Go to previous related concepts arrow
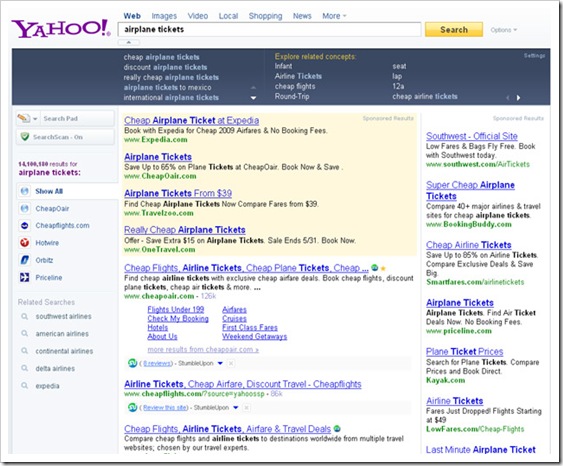Image resolution: width=563 pixels, height=466 pixels. point(507,98)
